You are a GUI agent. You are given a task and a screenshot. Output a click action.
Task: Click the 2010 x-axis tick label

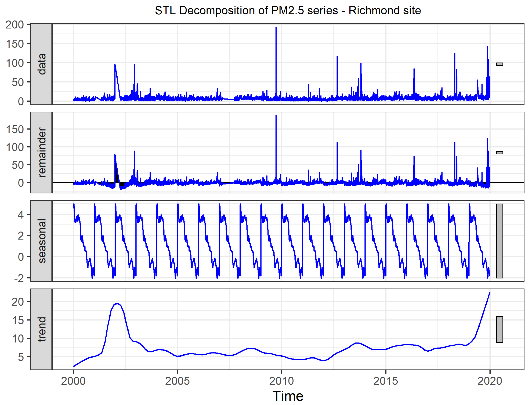(282, 381)
